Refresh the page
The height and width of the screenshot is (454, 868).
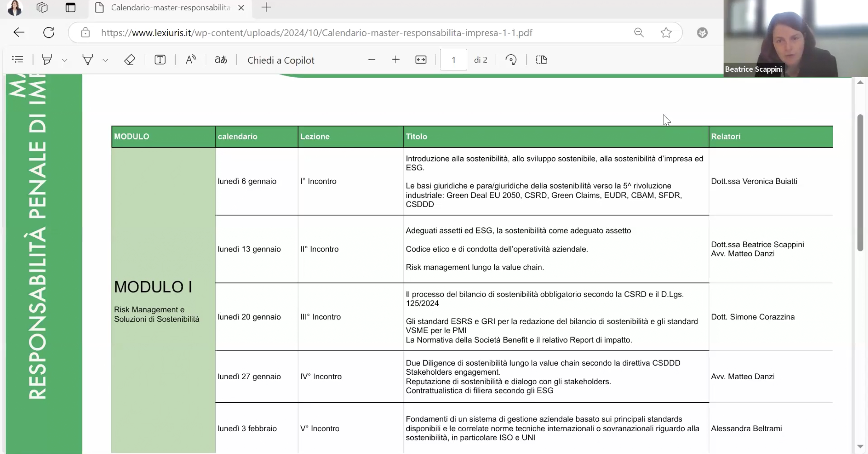tap(49, 33)
